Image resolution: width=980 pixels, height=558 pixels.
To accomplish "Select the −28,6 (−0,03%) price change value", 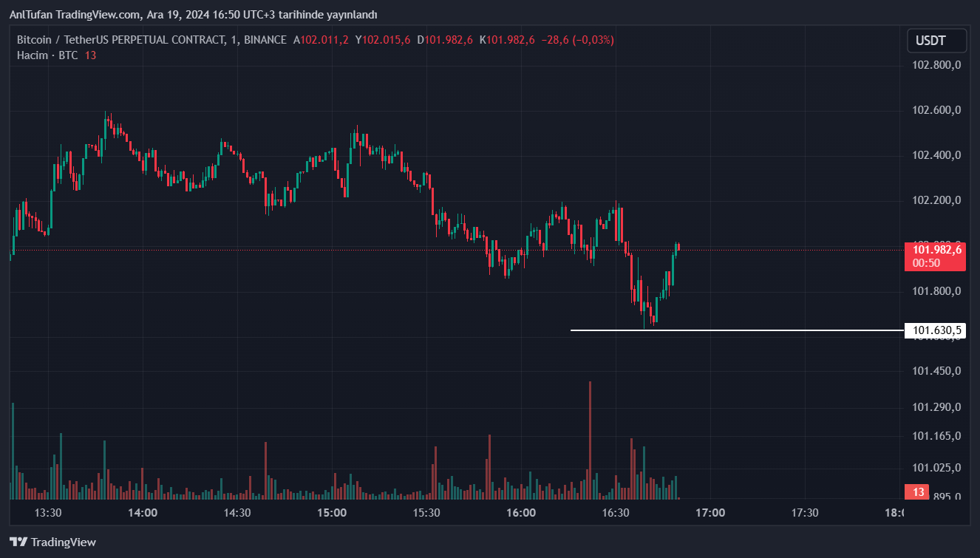I will click(x=577, y=40).
